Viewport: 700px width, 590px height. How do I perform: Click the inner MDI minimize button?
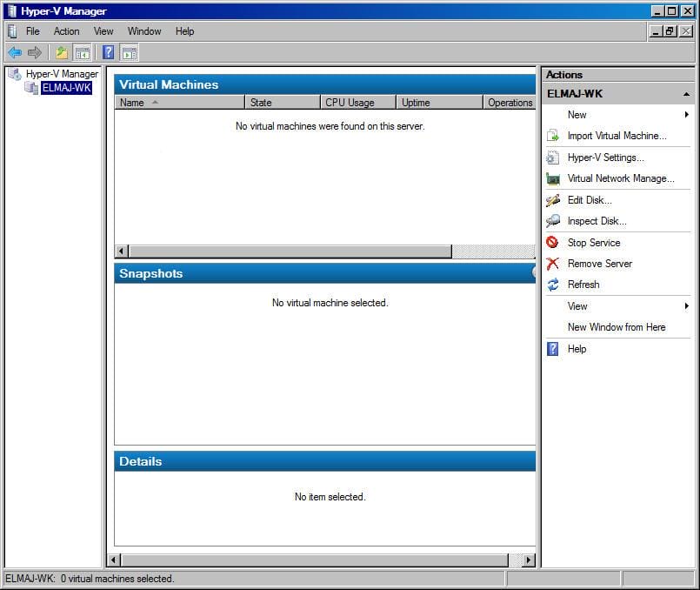pos(656,30)
